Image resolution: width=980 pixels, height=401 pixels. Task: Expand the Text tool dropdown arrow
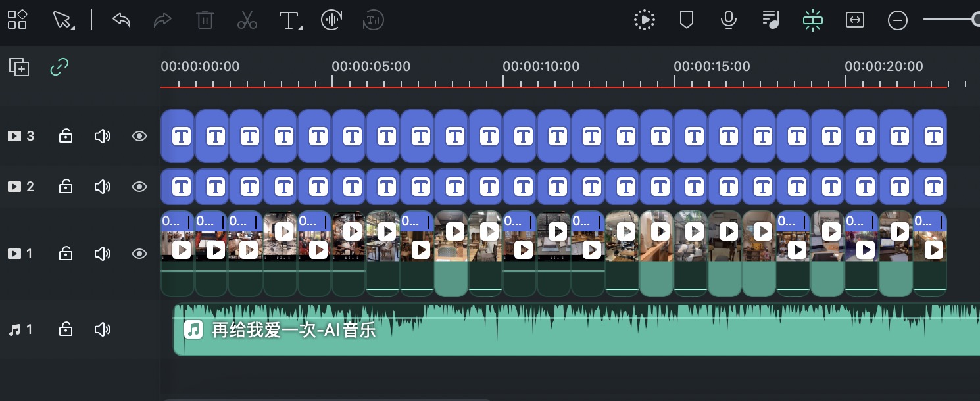(301, 28)
